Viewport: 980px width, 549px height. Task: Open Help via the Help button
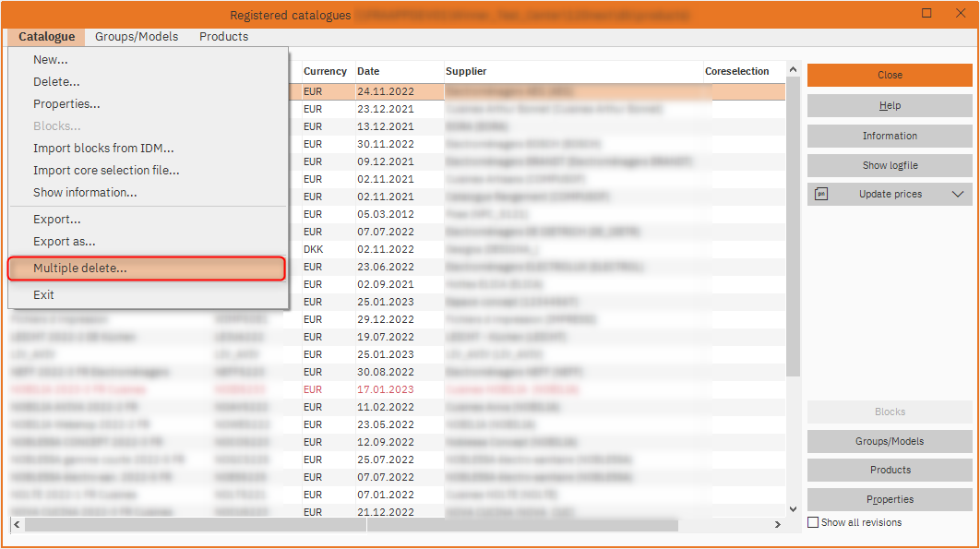tap(890, 106)
